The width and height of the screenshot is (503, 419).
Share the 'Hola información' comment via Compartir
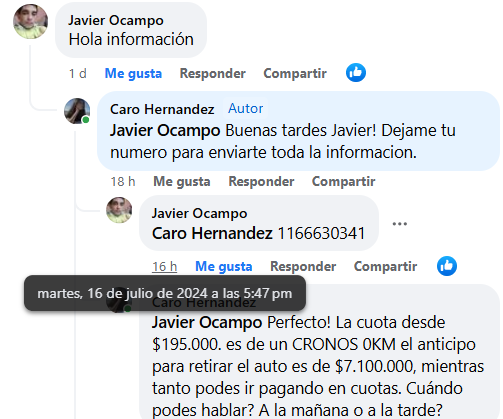(295, 73)
